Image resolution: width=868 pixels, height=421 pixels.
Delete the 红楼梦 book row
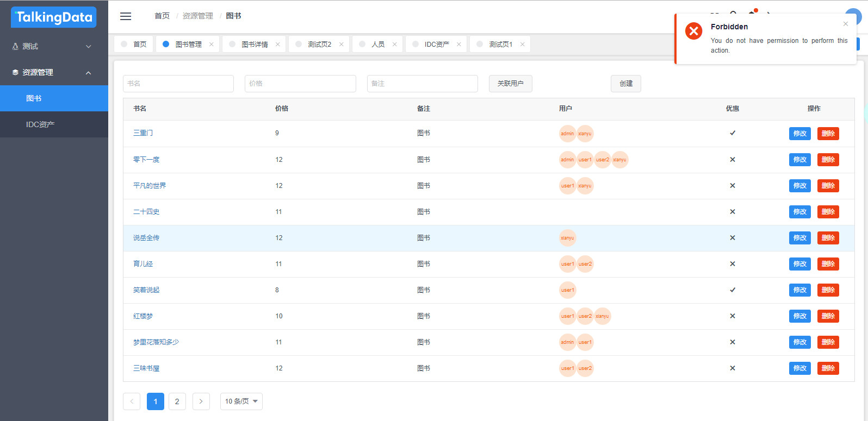828,316
